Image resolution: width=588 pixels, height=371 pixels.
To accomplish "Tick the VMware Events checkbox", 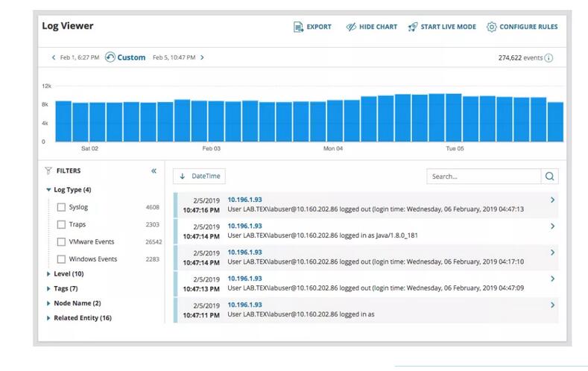I will pos(62,242).
